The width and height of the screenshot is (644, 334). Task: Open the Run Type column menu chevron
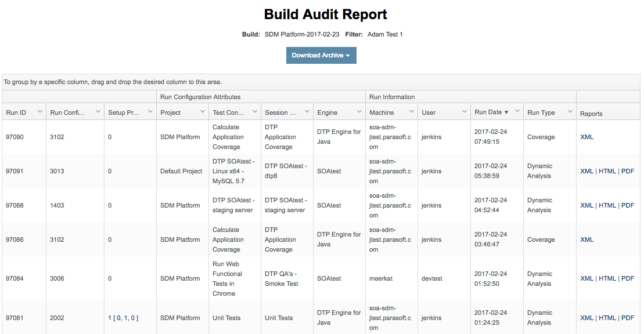pos(570,111)
